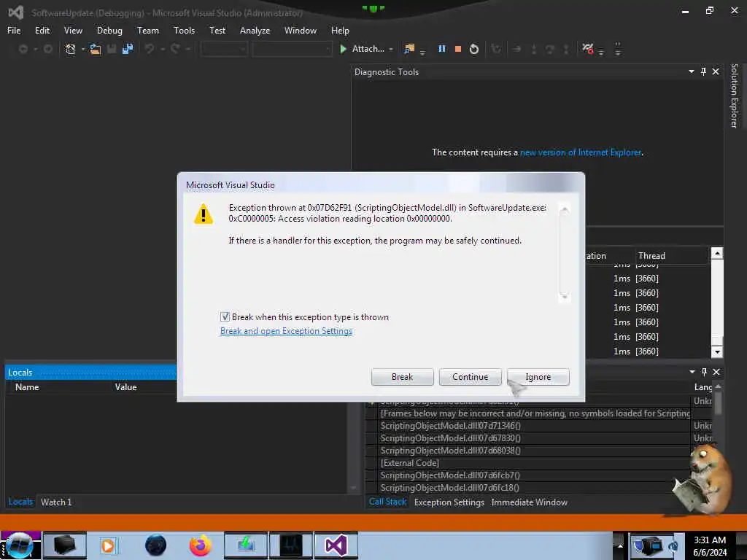Viewport: 747px width, 560px height.
Task: Click the Find in Files toolbar icon
Action: (x=409, y=49)
